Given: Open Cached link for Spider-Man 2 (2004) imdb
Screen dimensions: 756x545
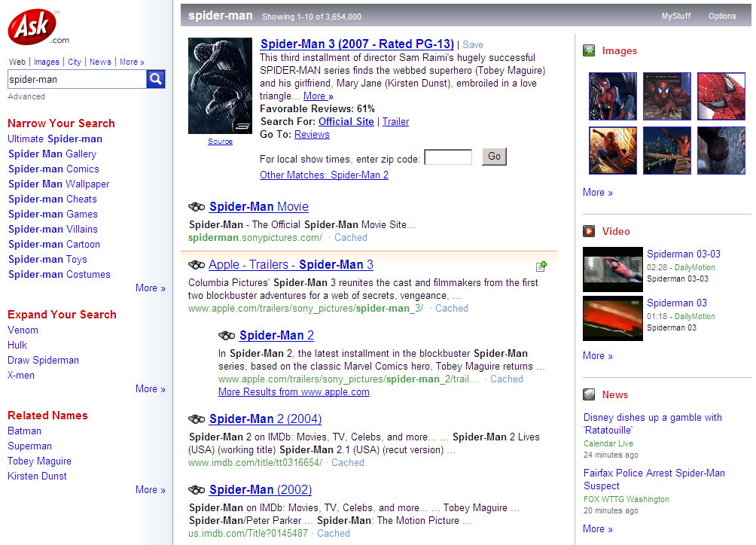Looking at the screenshot, I should pos(348,463).
